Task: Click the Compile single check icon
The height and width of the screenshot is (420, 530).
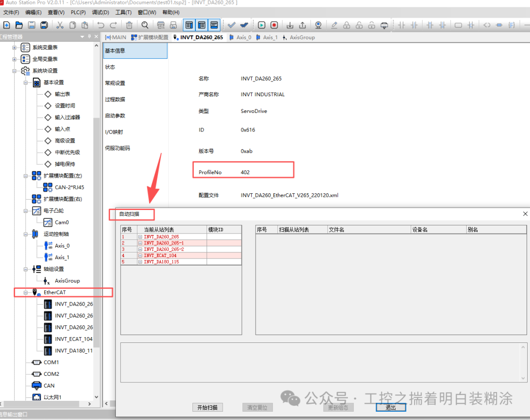Action: (232, 25)
